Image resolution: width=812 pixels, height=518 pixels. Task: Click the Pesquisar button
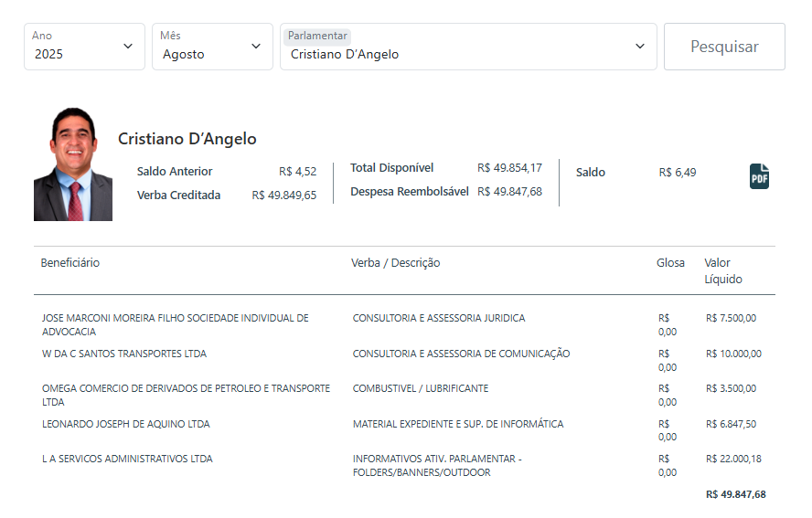pos(724,47)
